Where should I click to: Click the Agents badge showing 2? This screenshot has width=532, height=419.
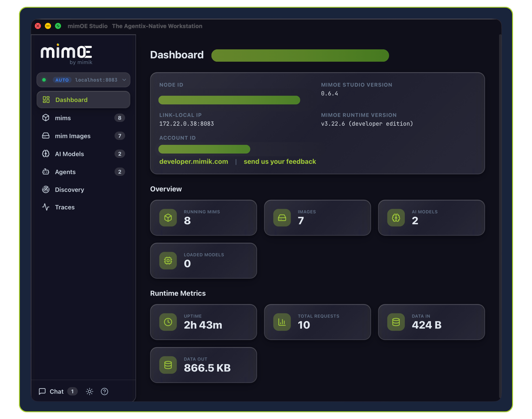[x=120, y=172]
